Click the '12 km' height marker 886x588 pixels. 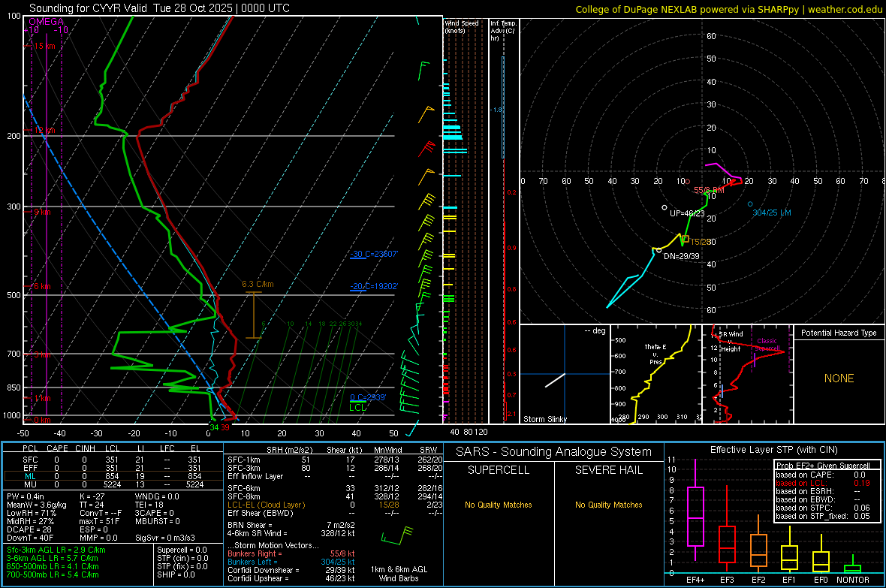(x=44, y=130)
